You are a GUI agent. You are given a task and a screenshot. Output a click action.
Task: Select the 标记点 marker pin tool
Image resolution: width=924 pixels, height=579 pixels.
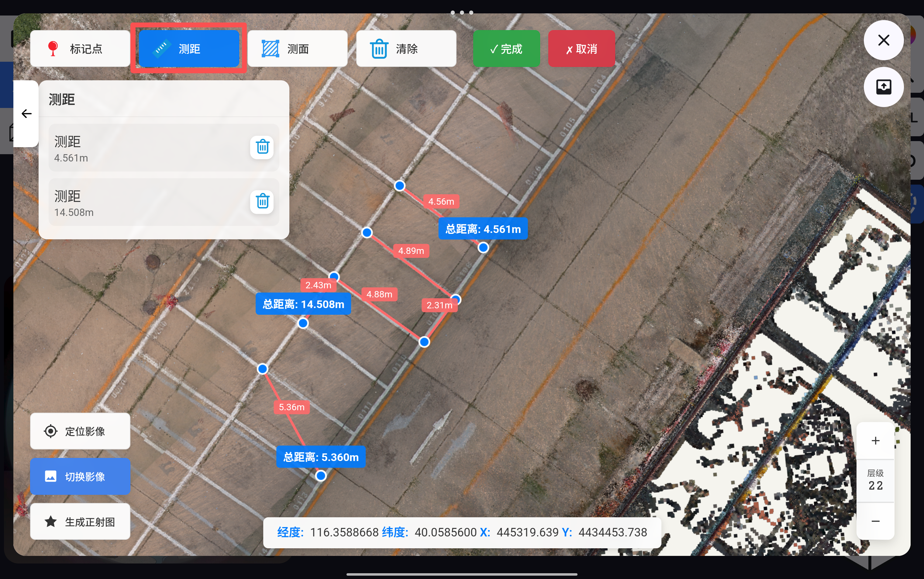click(x=80, y=49)
